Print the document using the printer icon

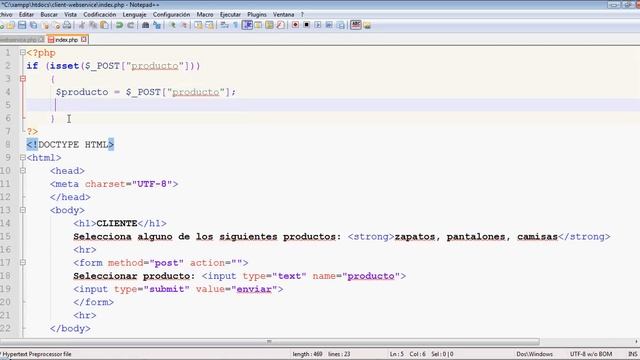67,25
